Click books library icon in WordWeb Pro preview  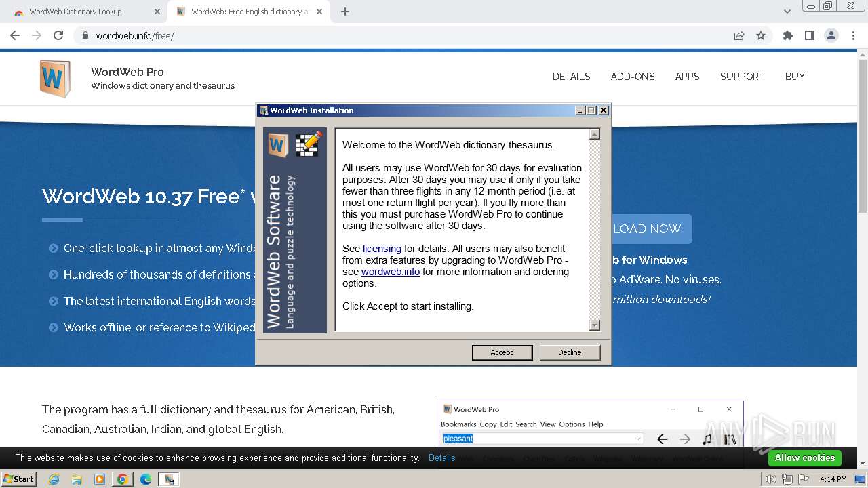coord(730,439)
